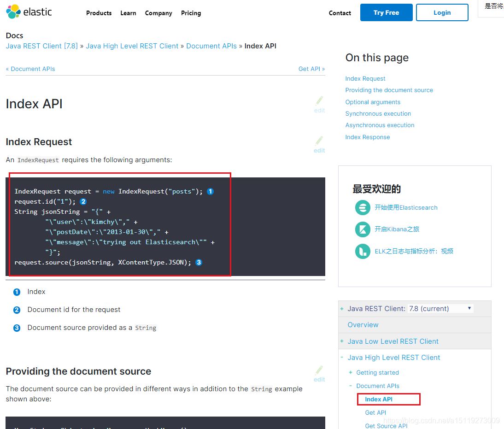Open the 开启Kibana之旅 link
Image resolution: width=504 pixels, height=429 pixels.
397,229
